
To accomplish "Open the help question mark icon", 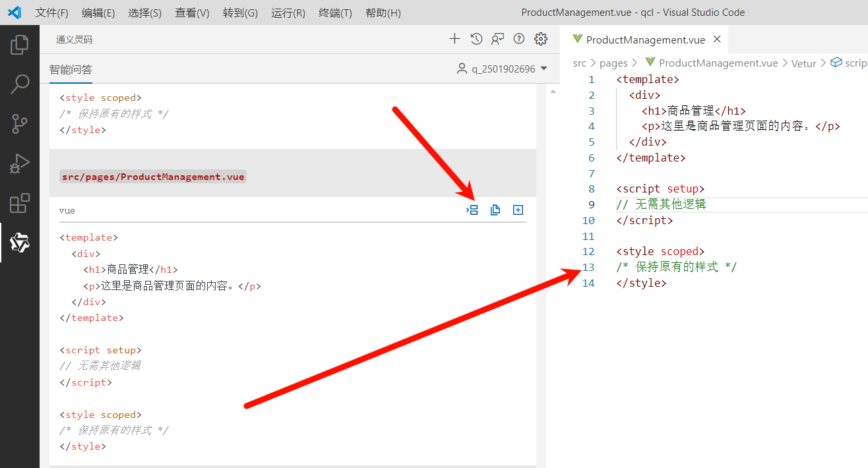I will click(519, 39).
